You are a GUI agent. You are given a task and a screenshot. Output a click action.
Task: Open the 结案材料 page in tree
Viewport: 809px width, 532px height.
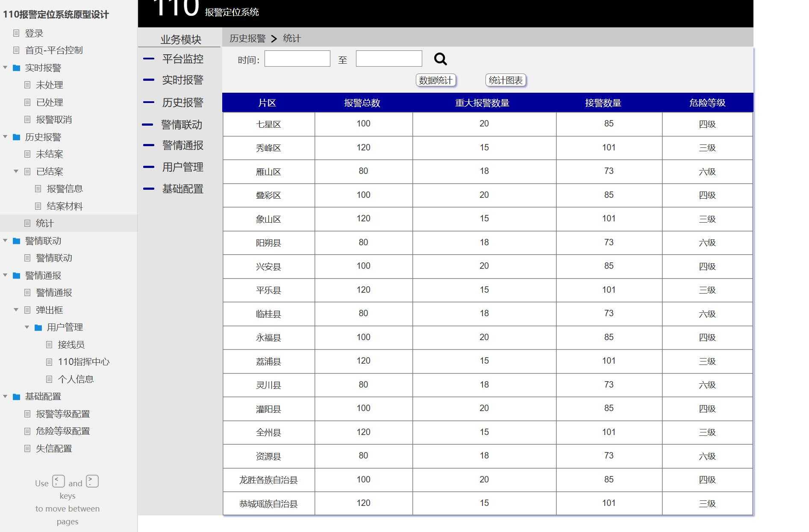pos(65,206)
